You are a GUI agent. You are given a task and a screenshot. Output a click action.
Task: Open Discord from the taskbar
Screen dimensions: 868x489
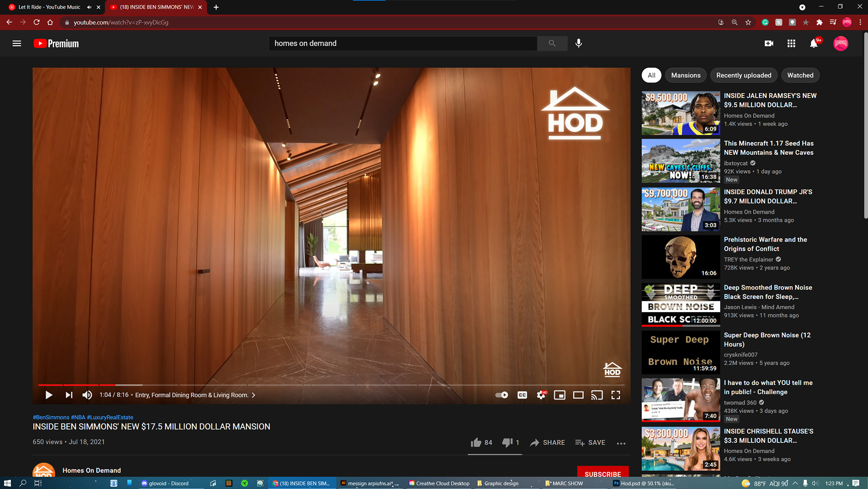click(165, 483)
